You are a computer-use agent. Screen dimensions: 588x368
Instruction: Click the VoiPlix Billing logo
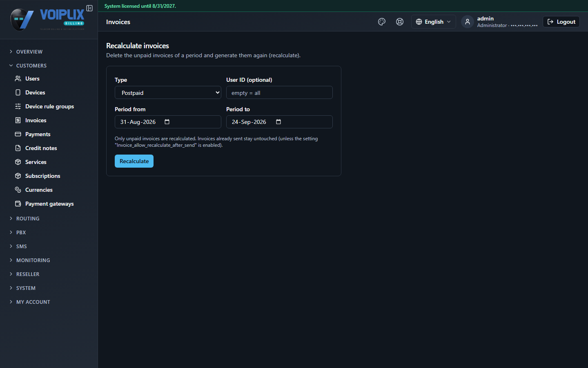47,19
